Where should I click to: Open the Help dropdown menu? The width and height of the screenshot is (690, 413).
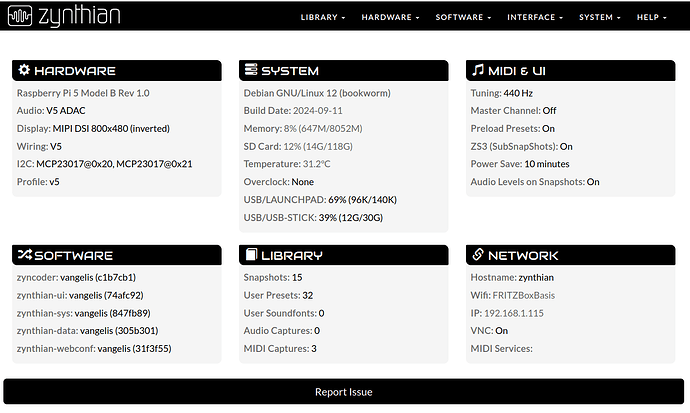(651, 17)
